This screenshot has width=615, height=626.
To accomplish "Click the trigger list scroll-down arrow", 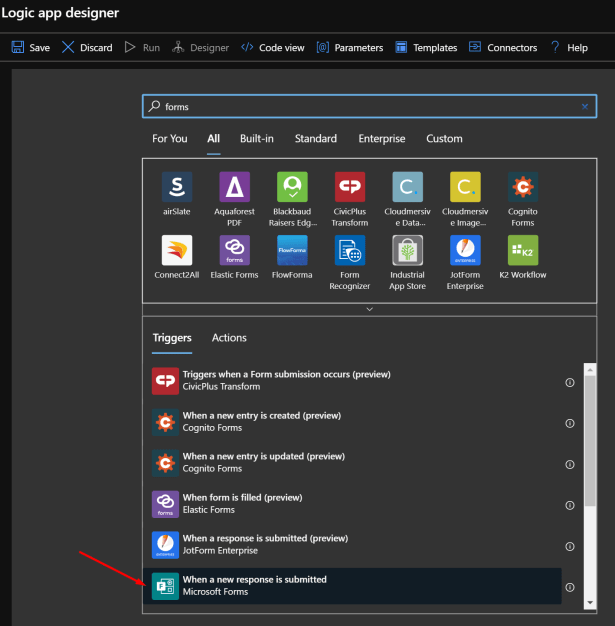I will click(590, 603).
